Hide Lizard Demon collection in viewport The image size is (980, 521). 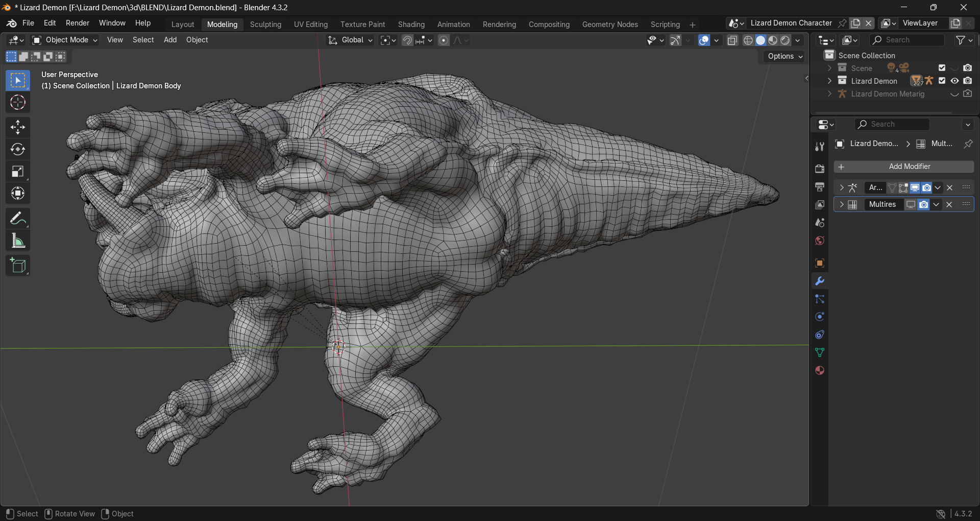pos(954,81)
